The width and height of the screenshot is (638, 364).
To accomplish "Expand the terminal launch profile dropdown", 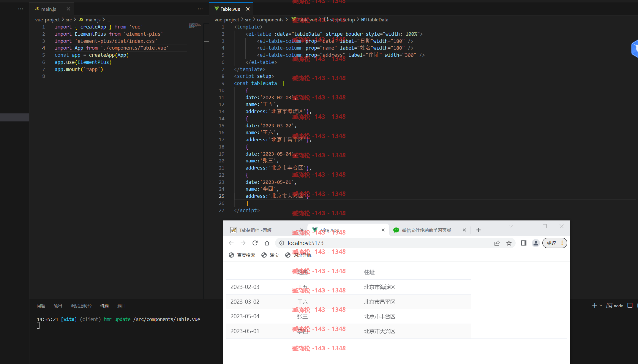I will coord(601,306).
